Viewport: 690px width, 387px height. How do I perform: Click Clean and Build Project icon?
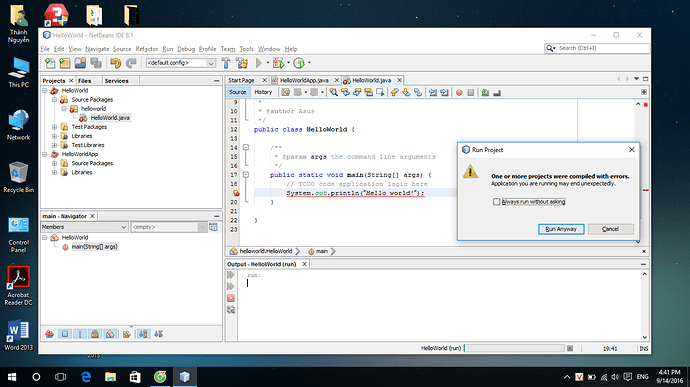(242, 63)
